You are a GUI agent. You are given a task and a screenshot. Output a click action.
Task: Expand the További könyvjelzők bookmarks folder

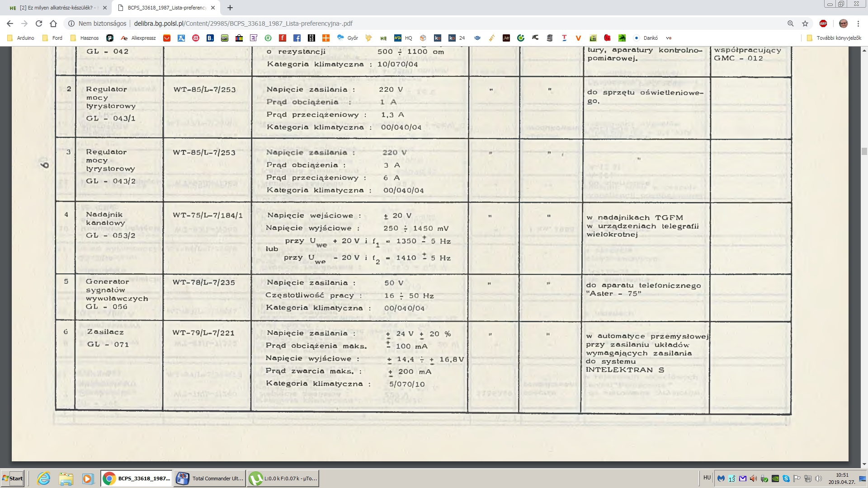click(834, 38)
